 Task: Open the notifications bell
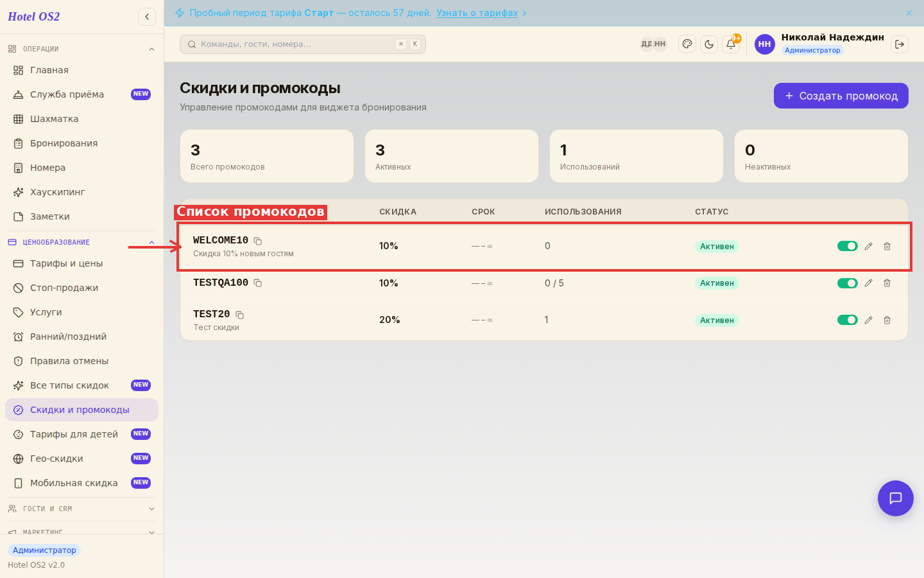point(731,44)
